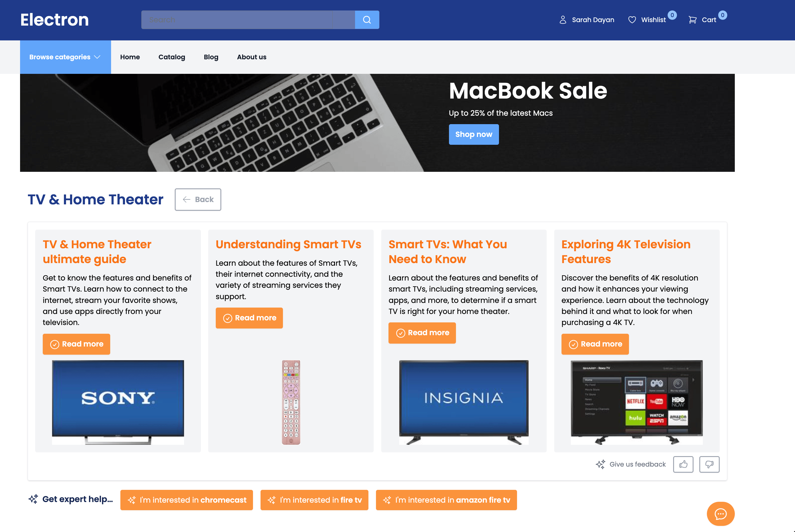Click the Back arrow button
The height and width of the screenshot is (532, 795).
click(x=198, y=199)
